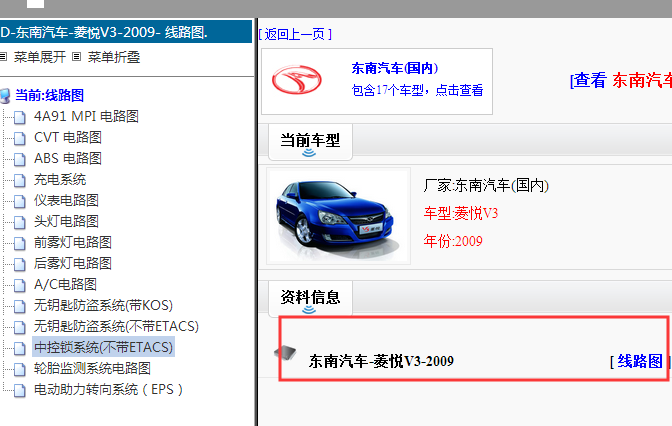Click 当前:线路图 root node
The height and width of the screenshot is (426, 672).
coord(49,95)
